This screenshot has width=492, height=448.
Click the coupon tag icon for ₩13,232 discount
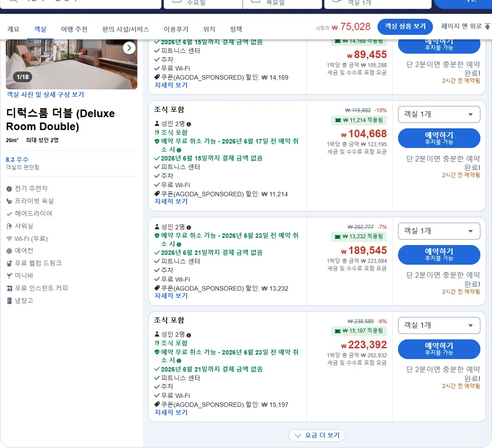pos(157,287)
